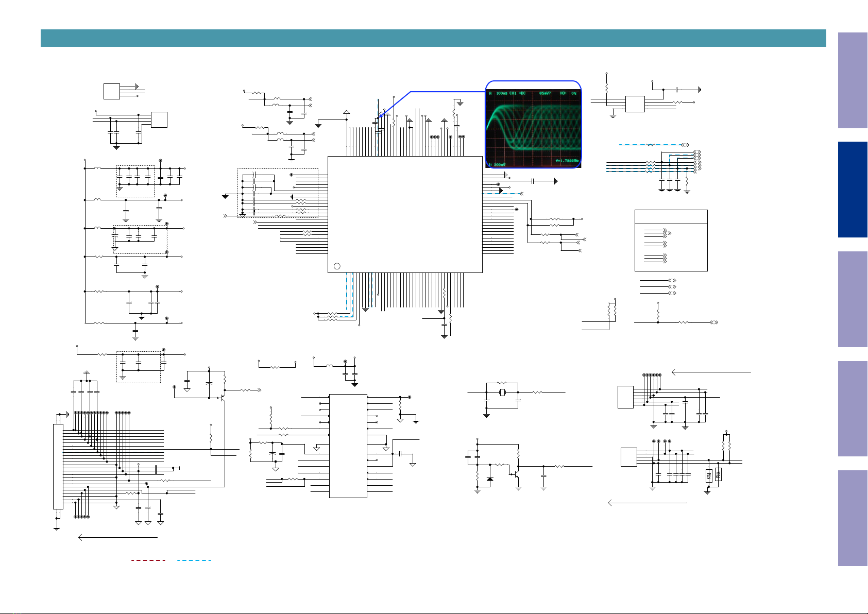Click the filled diode symbol near the transistor
Image resolution: width=868 pixels, height=614 pixels.
489,480
